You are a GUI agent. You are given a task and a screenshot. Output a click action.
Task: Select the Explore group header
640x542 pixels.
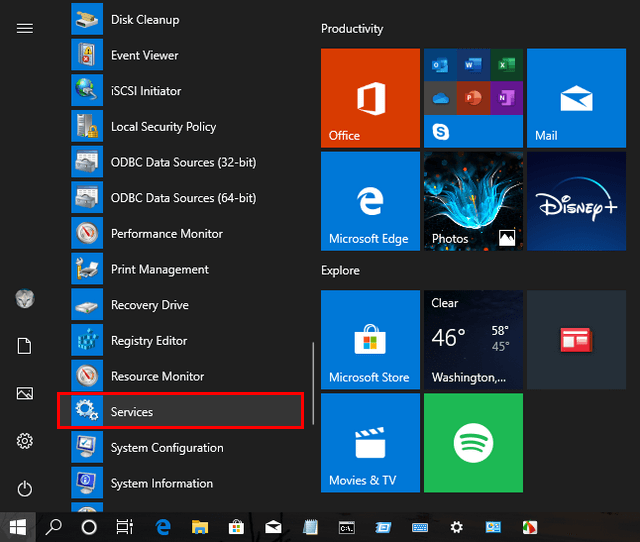pyautogui.click(x=340, y=271)
